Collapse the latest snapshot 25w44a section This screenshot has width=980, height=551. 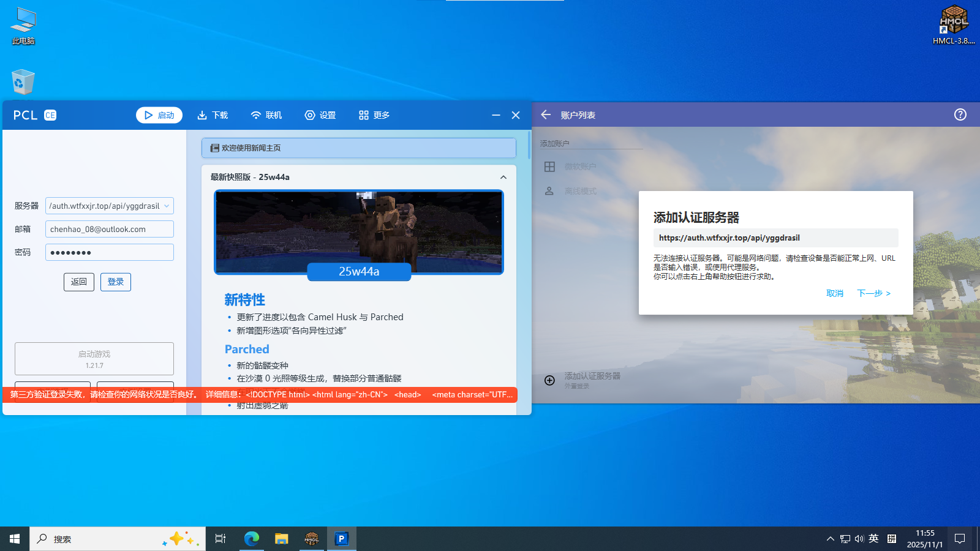(503, 178)
